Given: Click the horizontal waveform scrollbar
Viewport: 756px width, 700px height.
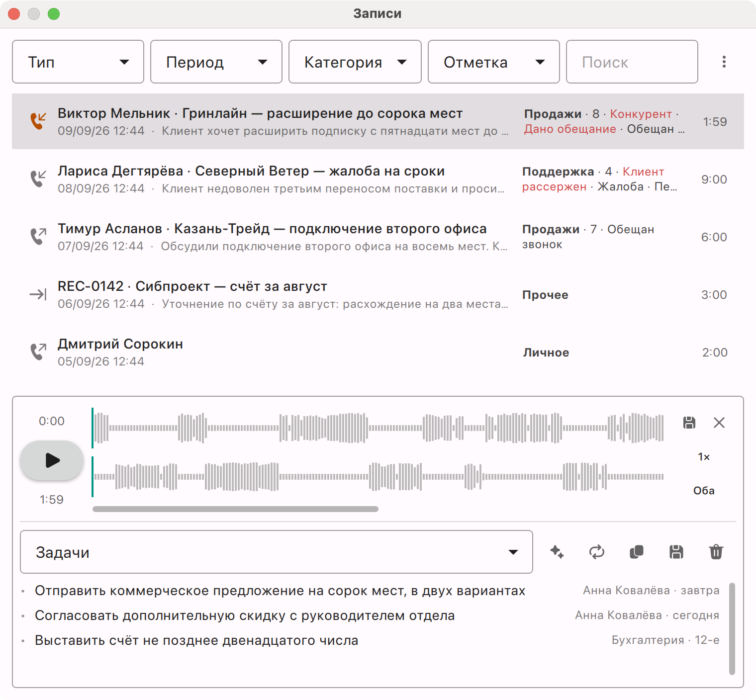Looking at the screenshot, I should 235,509.
